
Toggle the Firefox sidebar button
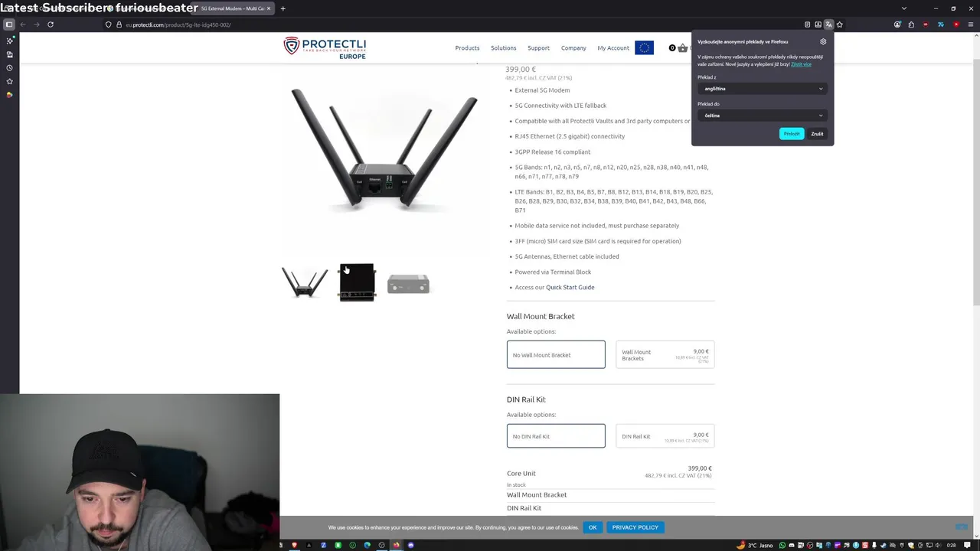(9, 24)
